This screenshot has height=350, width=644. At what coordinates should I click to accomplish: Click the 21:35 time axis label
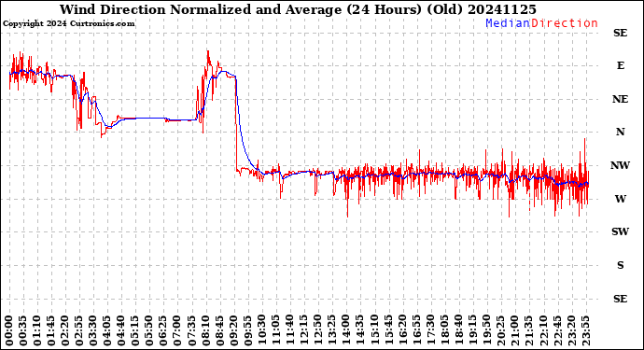point(529,330)
